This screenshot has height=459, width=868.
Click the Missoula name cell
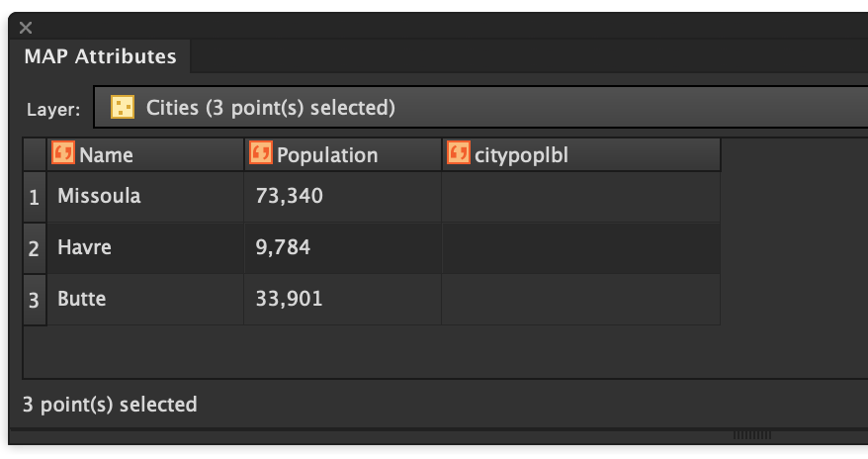coord(145,197)
